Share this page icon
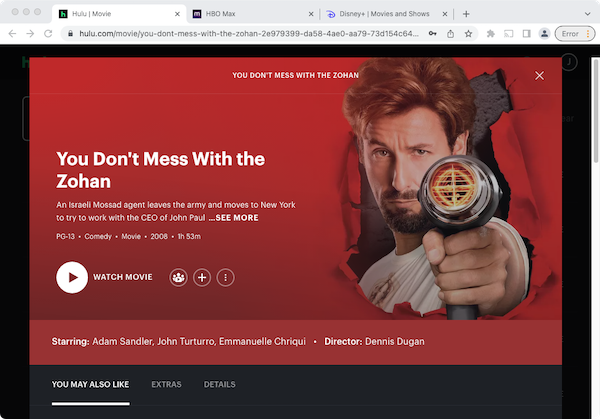Image resolution: width=600 pixels, height=419 pixels. tap(450, 34)
